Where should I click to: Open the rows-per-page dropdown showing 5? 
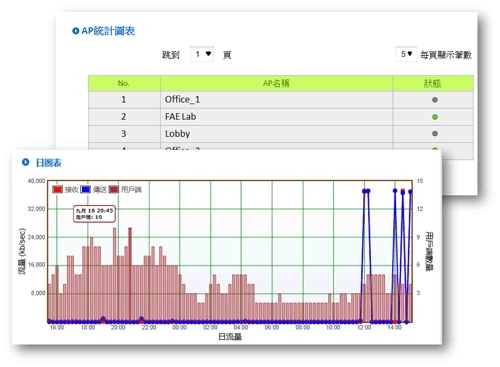click(406, 54)
